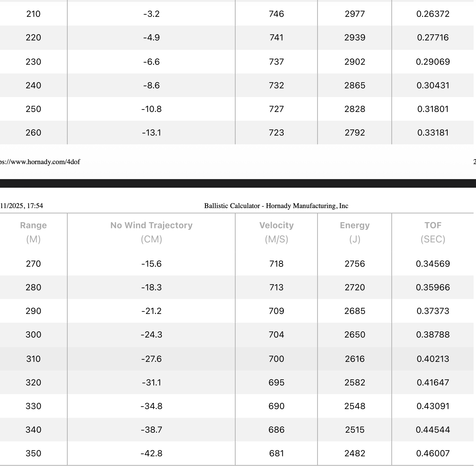Screen dimensions: 476x466
Task: Click the TOF value 0.44544
Action: 433,430
